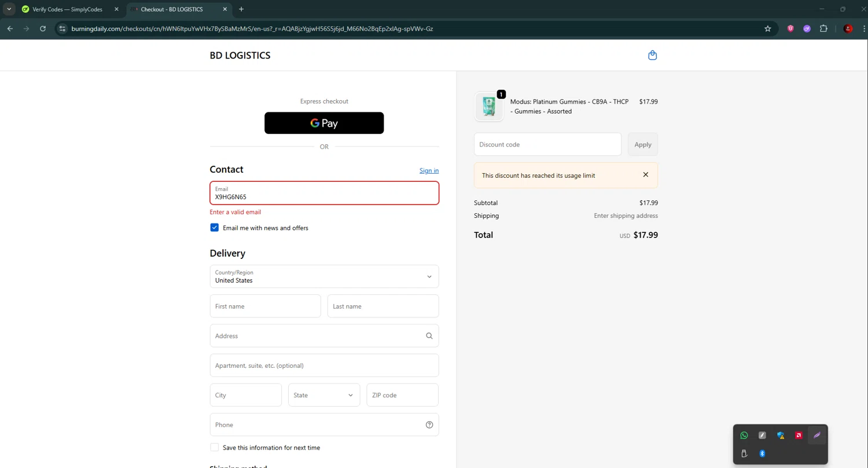This screenshot has width=868, height=468.
Task: View site information icon in address bar
Action: point(63,28)
